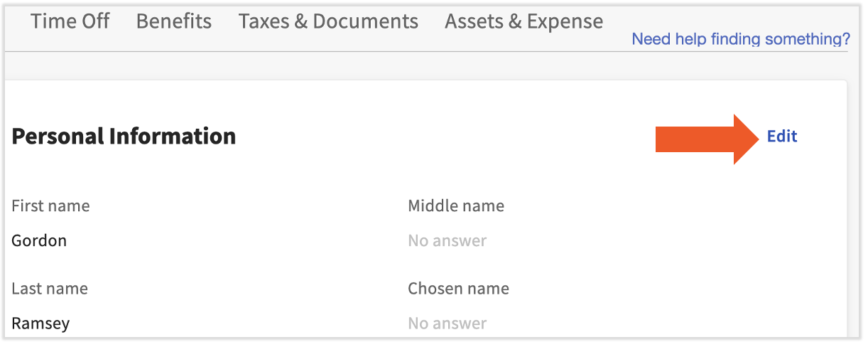Edit the Personal Information section
Screen dimensions: 868x347
tap(782, 137)
